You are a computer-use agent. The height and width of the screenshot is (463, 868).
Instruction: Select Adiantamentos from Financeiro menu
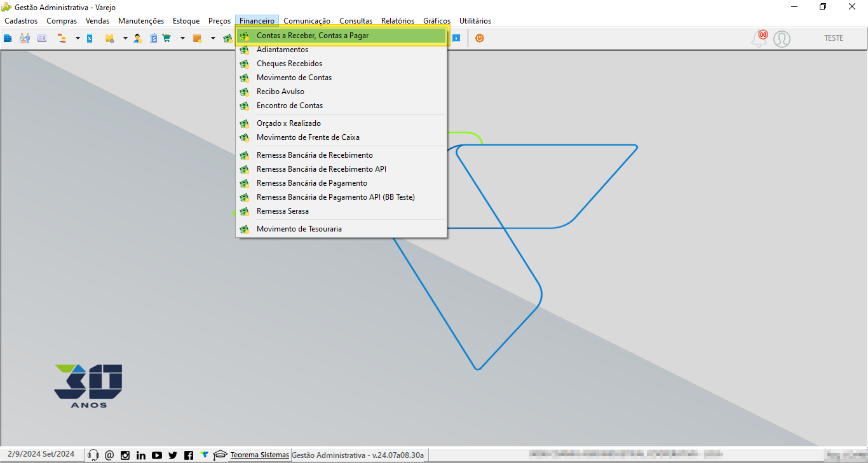[341, 50]
